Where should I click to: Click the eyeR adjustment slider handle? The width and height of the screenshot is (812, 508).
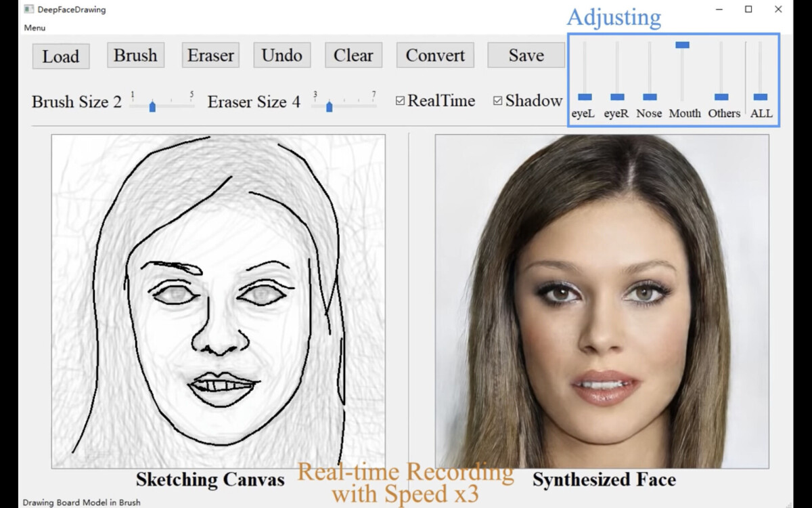[x=617, y=97]
